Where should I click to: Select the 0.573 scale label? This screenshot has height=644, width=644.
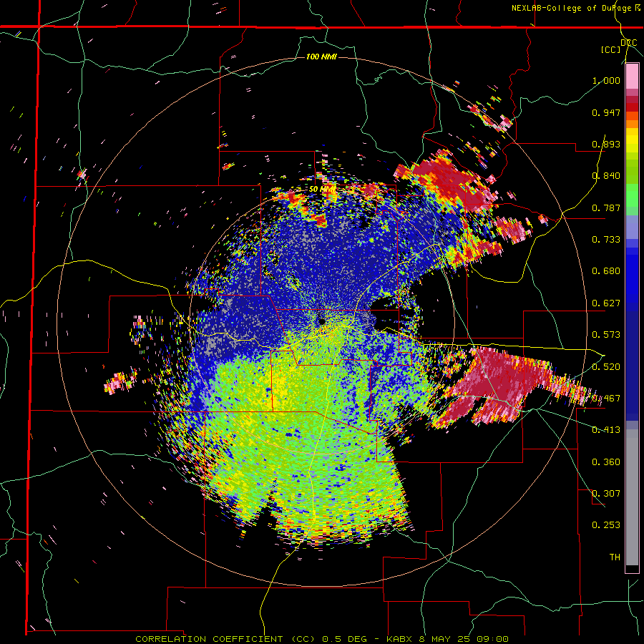(x=606, y=335)
